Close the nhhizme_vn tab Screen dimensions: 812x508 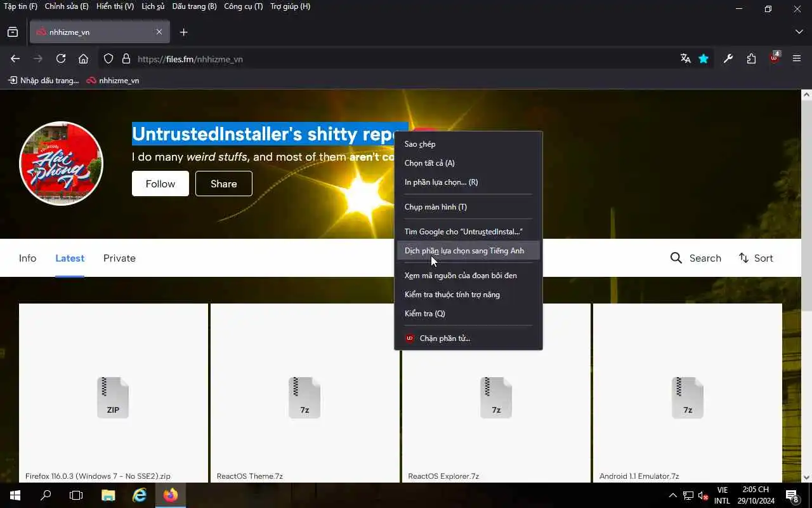159,32
